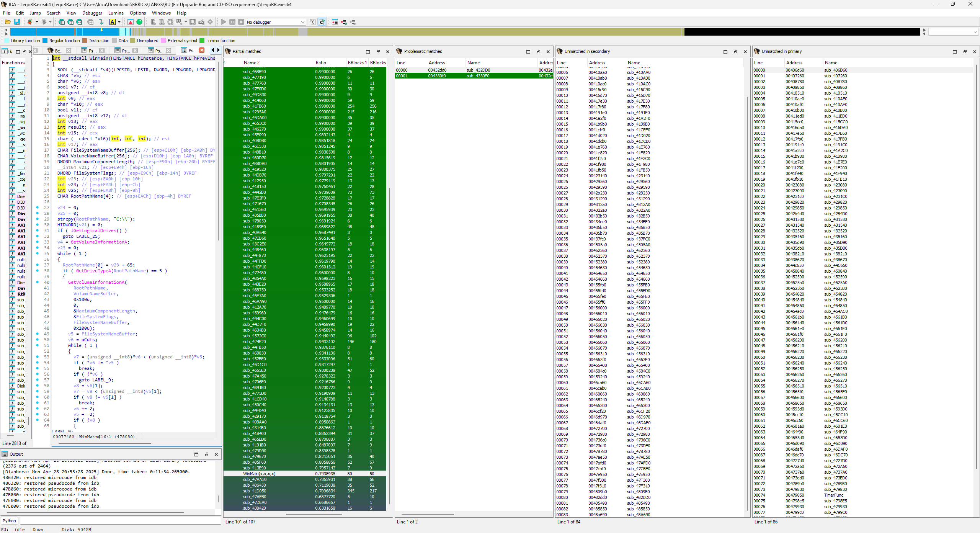This screenshot has width=980, height=533.
Task: Toggle breakpoint on pseudocode line 64
Action: click(37, 420)
